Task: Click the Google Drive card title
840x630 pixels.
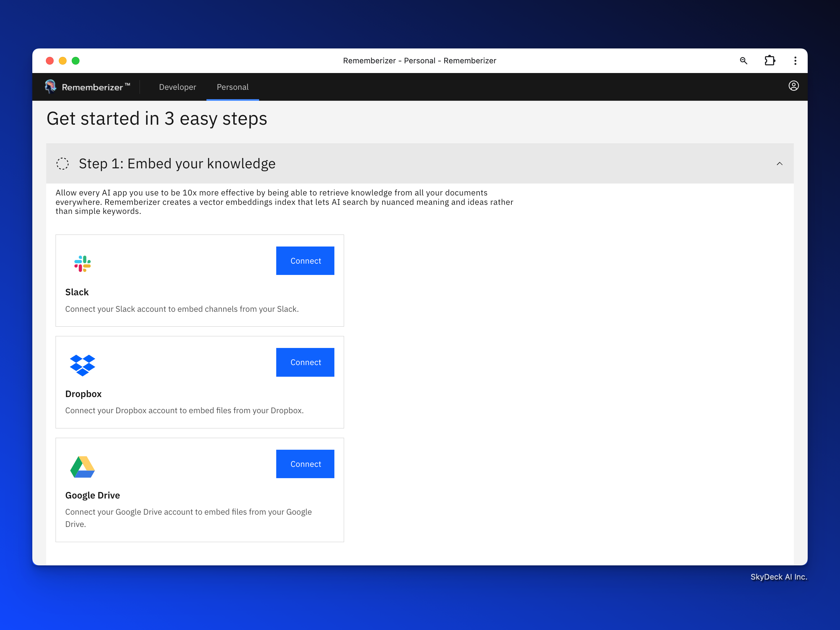Action: 92,495
